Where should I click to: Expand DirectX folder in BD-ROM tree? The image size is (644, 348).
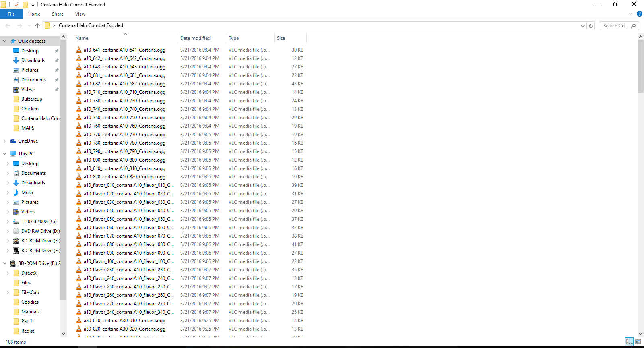click(x=8, y=273)
